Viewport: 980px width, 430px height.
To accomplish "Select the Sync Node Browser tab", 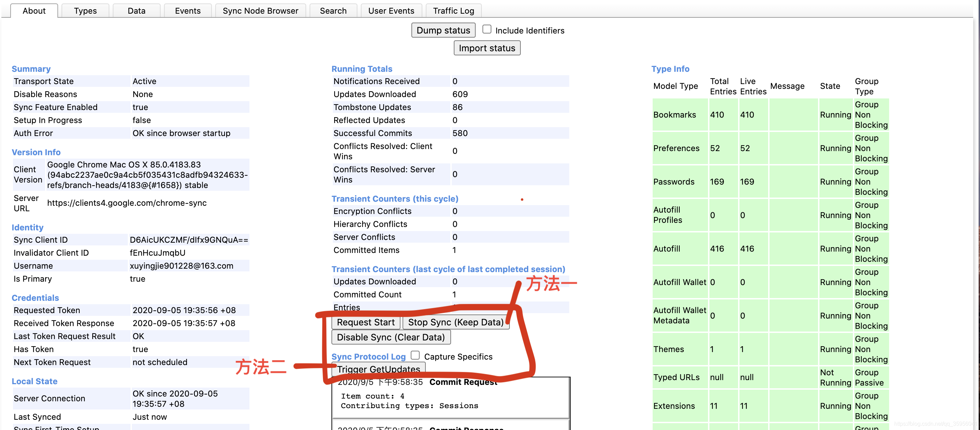I will tap(260, 11).
